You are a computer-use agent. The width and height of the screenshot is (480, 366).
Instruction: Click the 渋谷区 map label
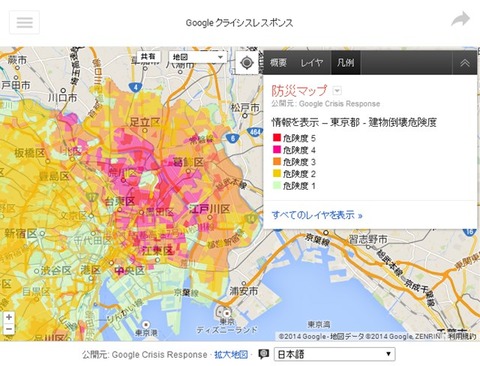56,270
